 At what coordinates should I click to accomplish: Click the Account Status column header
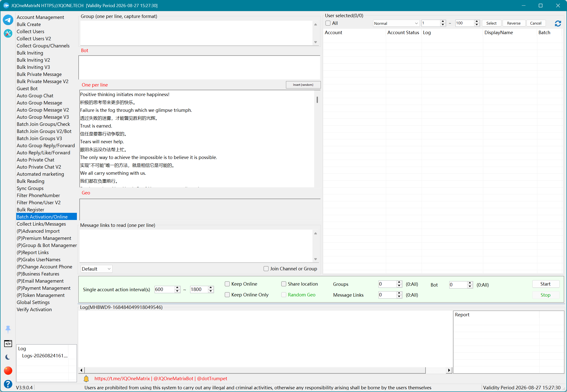pyautogui.click(x=403, y=32)
